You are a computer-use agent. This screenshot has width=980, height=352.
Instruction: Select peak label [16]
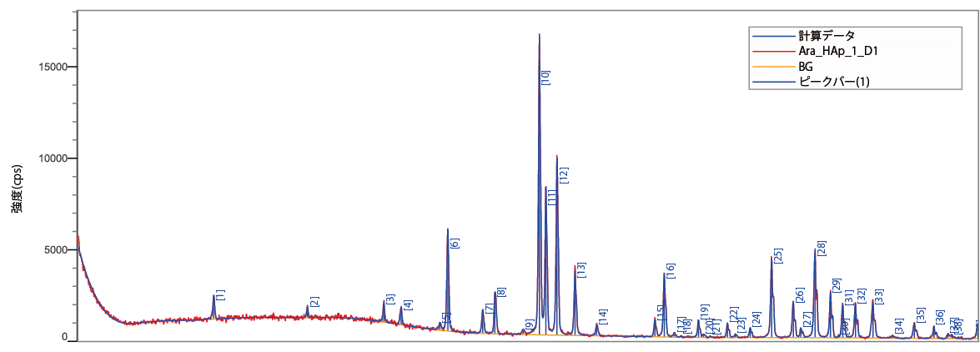[x=670, y=271]
